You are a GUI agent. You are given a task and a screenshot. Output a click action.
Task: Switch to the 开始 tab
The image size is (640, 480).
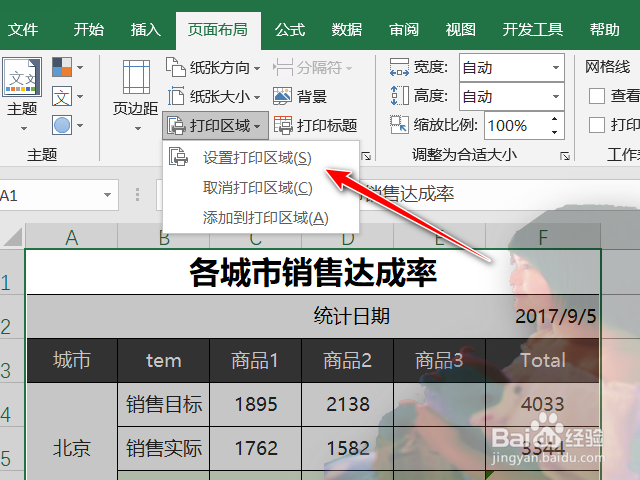pyautogui.click(x=89, y=30)
